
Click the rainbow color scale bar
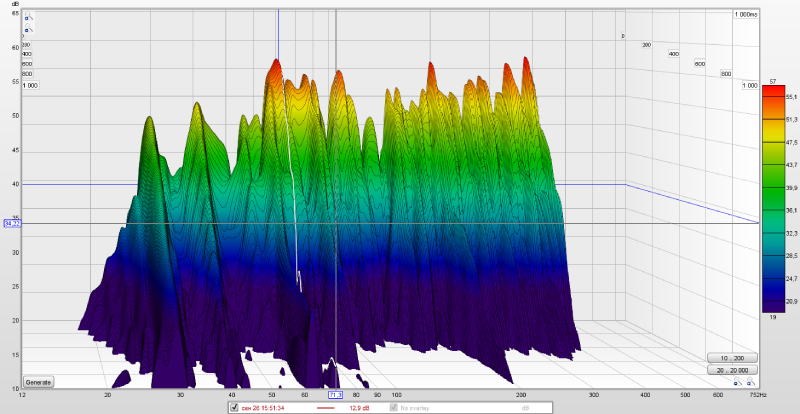(772, 198)
